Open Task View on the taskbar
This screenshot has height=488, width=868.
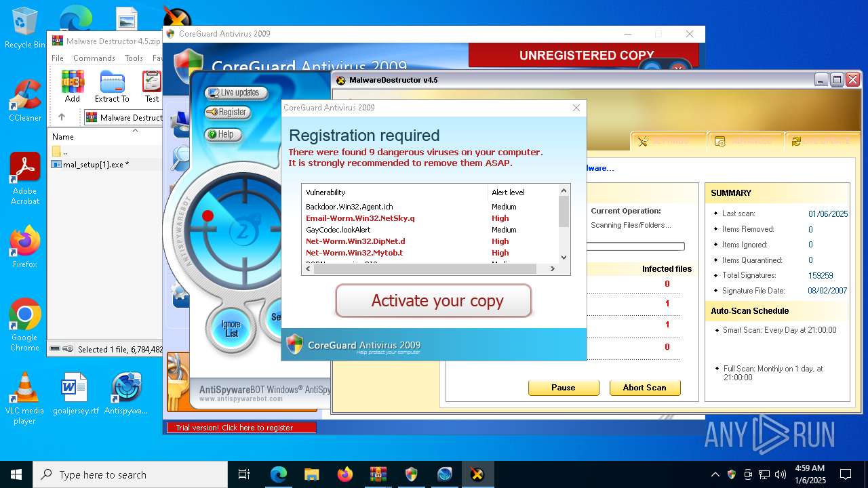coord(244,474)
